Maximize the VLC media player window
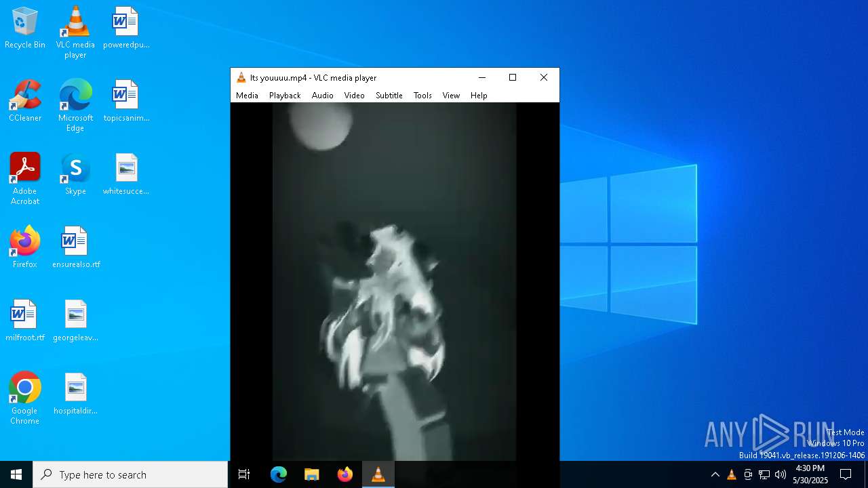The width and height of the screenshot is (868, 488). [513, 77]
